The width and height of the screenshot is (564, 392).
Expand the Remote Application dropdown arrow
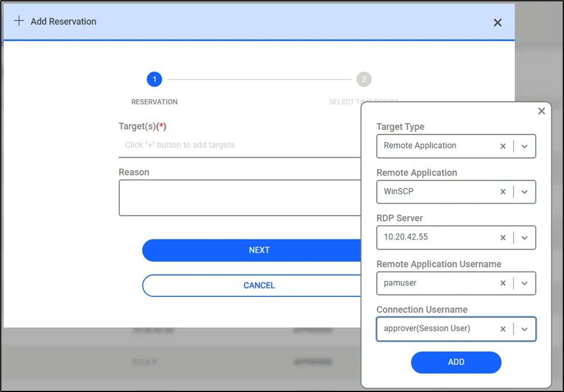tap(524, 192)
